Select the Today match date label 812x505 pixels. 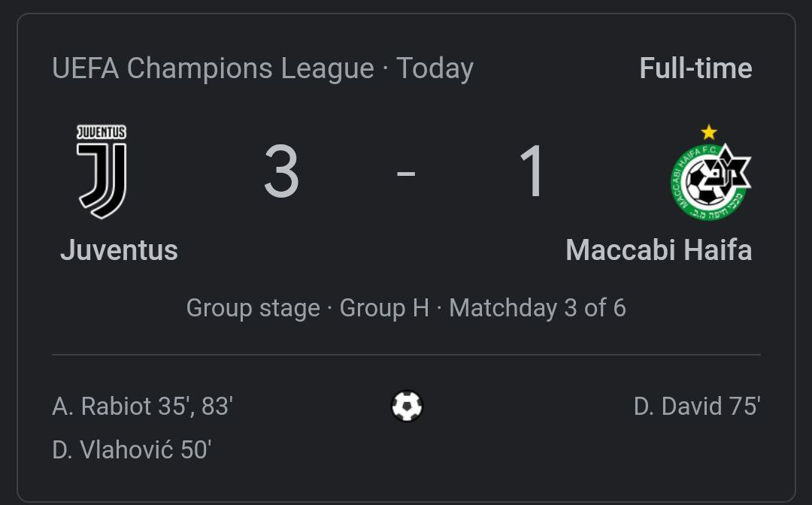coord(435,68)
